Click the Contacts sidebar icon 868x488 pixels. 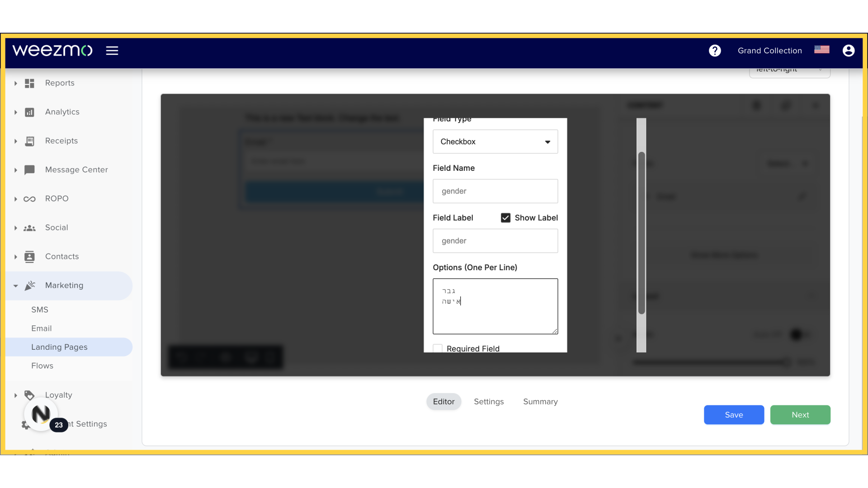29,256
